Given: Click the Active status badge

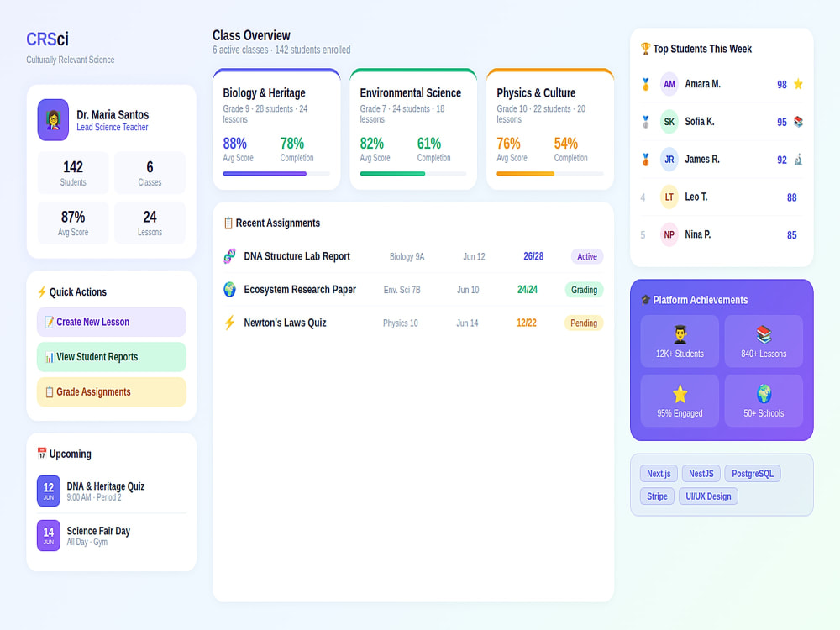Looking at the screenshot, I should 587,256.
